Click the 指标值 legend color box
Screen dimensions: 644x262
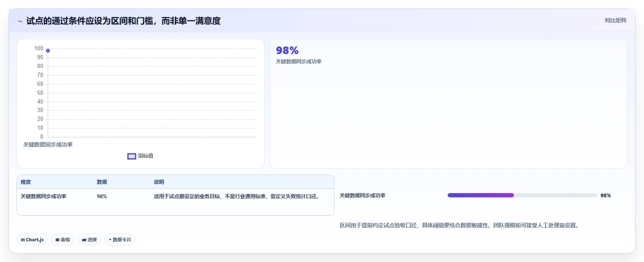pyautogui.click(x=132, y=156)
